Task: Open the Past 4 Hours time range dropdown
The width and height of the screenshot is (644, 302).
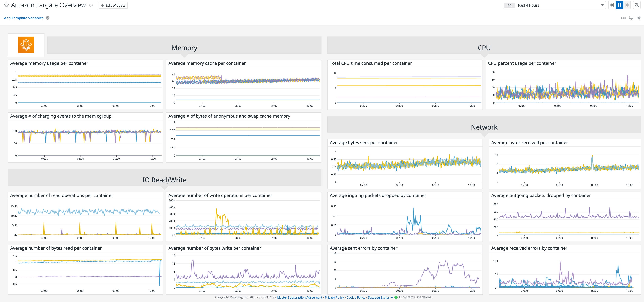Action: (554, 5)
